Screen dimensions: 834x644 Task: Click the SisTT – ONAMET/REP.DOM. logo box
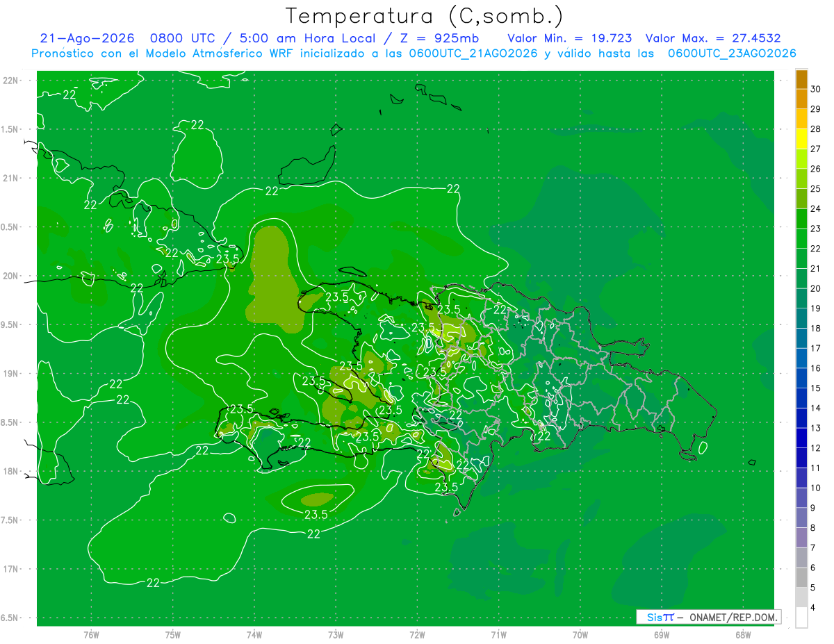coord(708,617)
